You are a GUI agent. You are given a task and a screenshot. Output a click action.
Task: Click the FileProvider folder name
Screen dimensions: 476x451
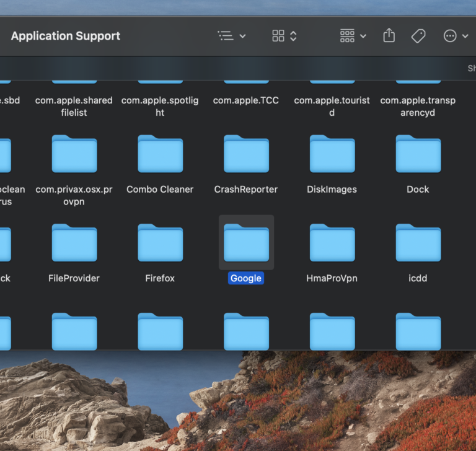[74, 278]
